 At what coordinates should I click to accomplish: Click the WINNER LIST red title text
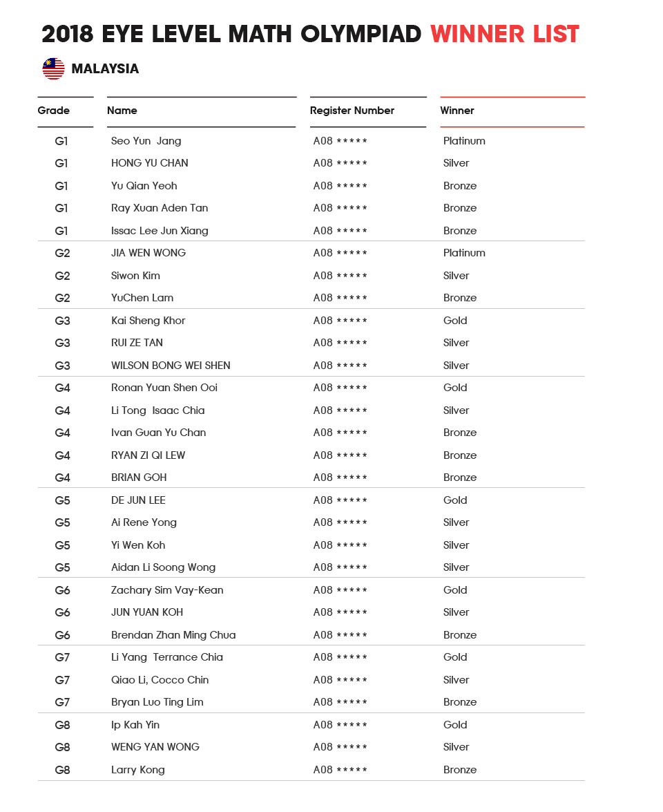(505, 34)
